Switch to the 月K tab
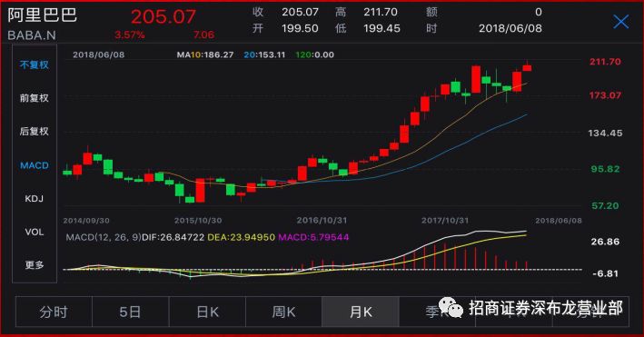644x337 pixels. click(361, 312)
